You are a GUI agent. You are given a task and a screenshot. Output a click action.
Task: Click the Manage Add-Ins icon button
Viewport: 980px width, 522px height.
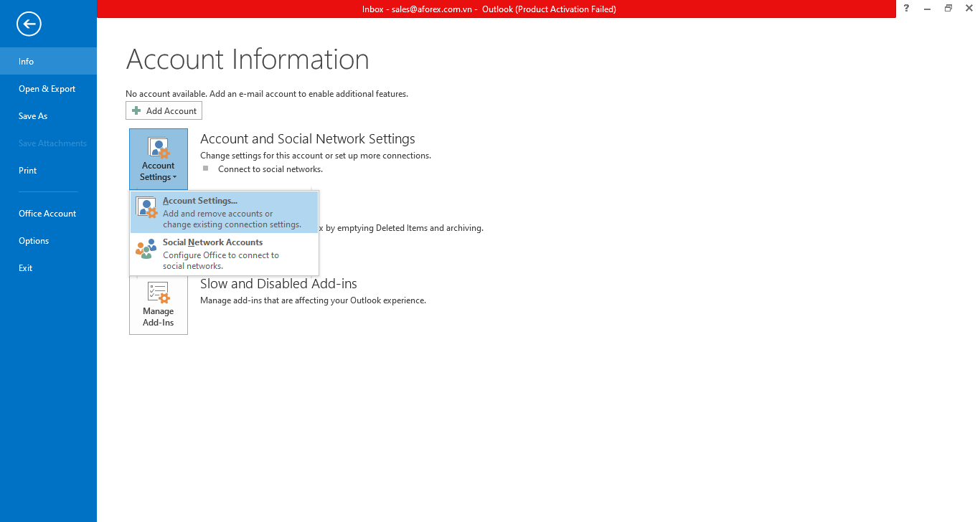[159, 305]
